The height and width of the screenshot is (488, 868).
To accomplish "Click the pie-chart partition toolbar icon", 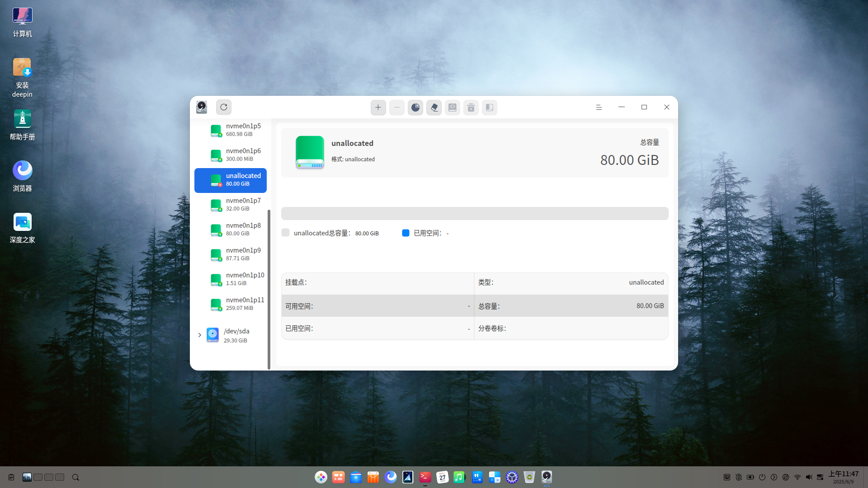I will tap(415, 108).
